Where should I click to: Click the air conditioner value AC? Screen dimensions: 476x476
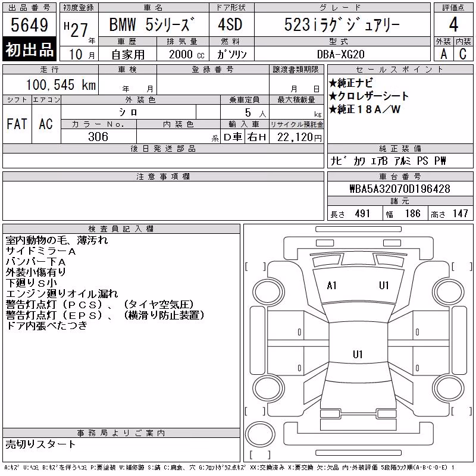pyautogui.click(x=46, y=124)
